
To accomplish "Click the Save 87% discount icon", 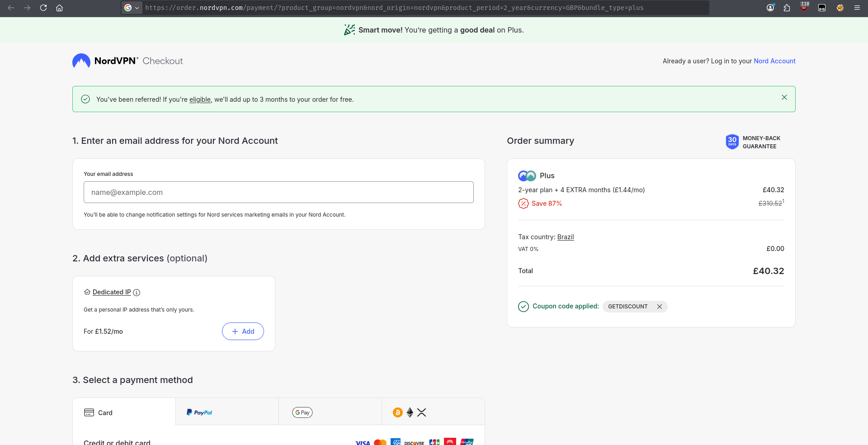I will coord(523,204).
